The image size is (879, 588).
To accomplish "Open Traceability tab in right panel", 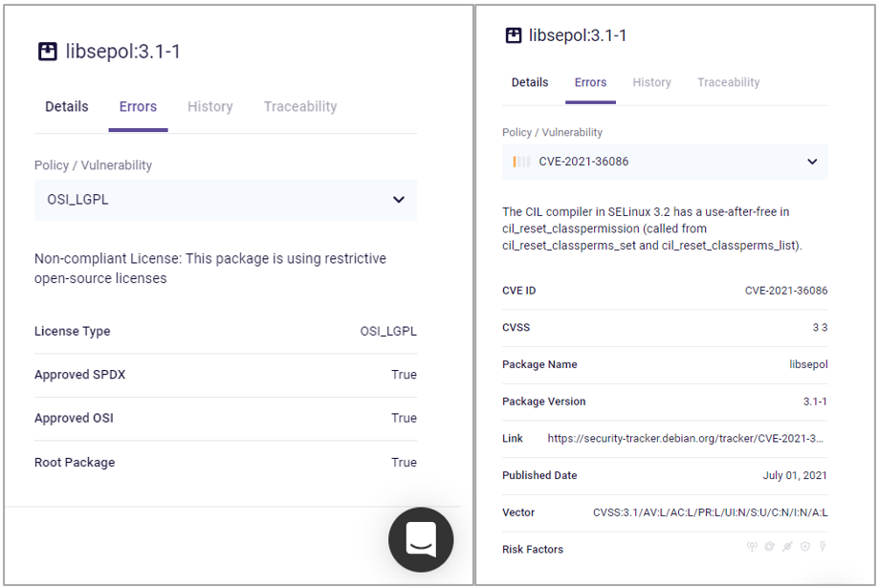I will tap(728, 82).
